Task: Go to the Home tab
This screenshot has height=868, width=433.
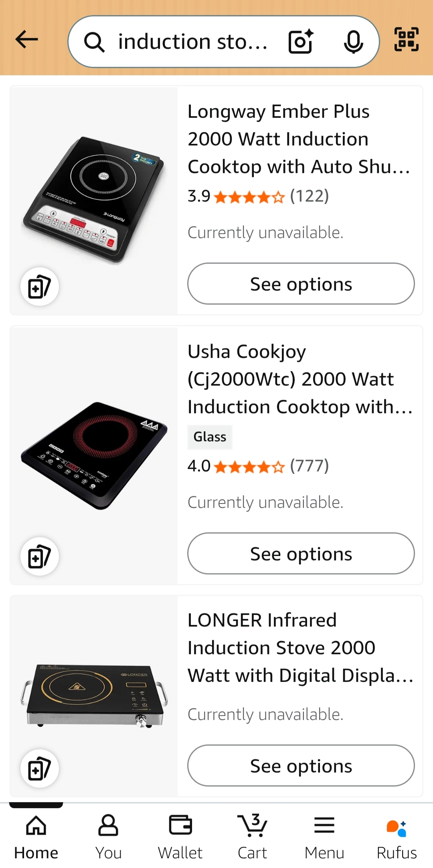Action: [x=36, y=836]
